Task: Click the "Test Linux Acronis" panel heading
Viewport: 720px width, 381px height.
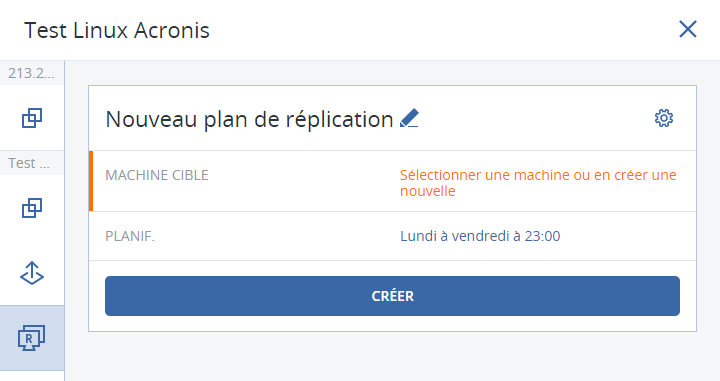Action: click(x=117, y=31)
